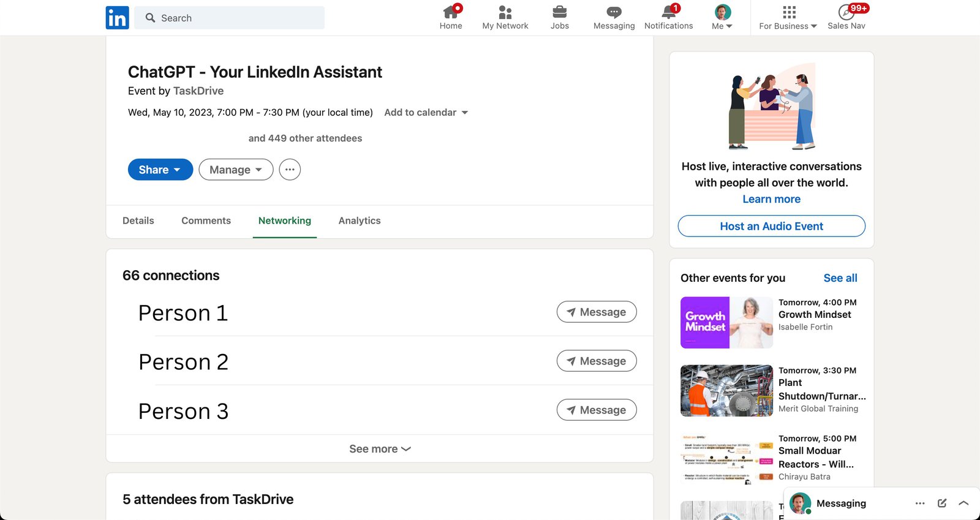Click the Merit Global Training organizer name

[818, 409]
